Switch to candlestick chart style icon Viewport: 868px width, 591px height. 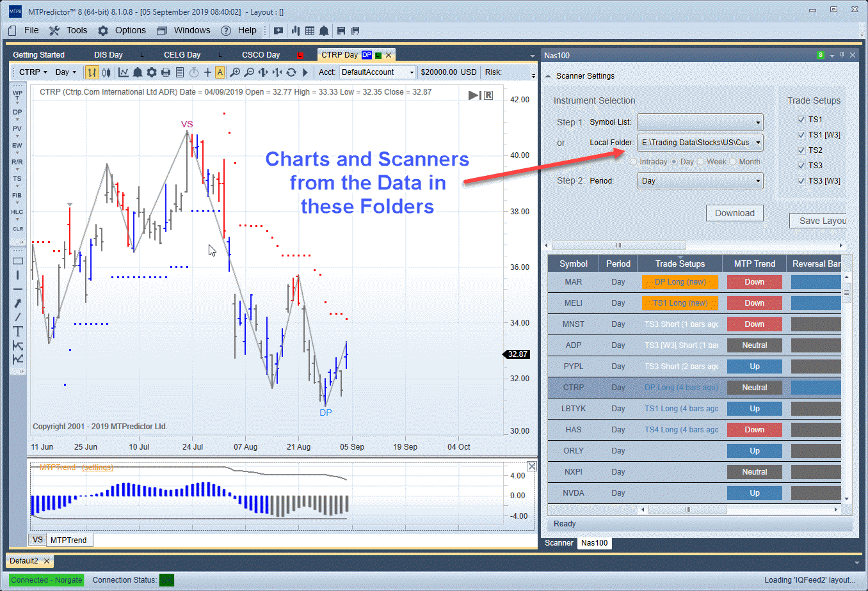pos(106,72)
